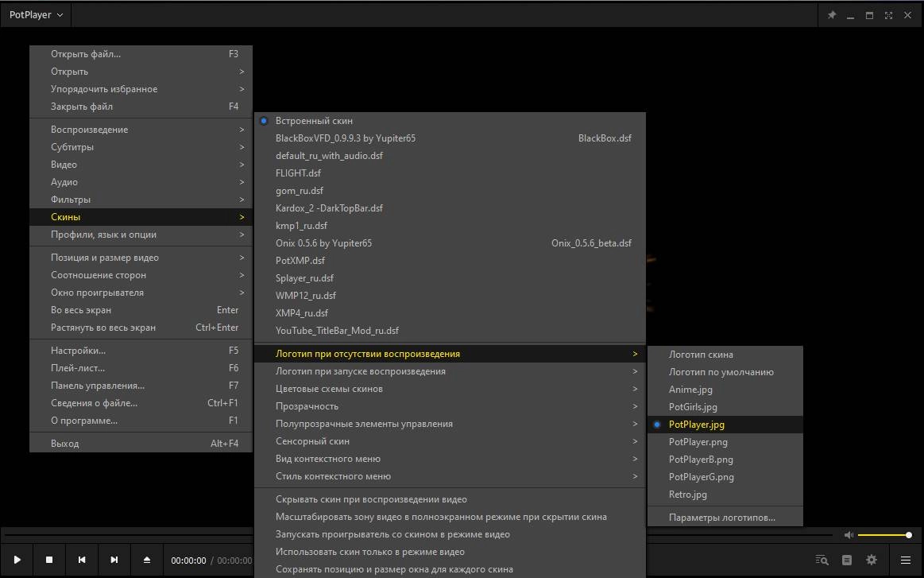This screenshot has width=924, height=578.
Task: Click Открыть файл... menu entry
Action: [141, 54]
